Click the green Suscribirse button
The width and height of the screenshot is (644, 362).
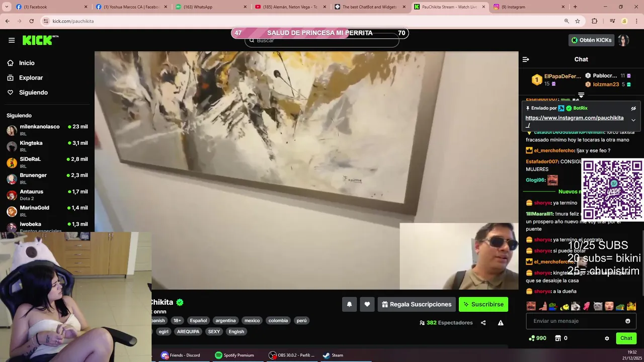(484, 304)
